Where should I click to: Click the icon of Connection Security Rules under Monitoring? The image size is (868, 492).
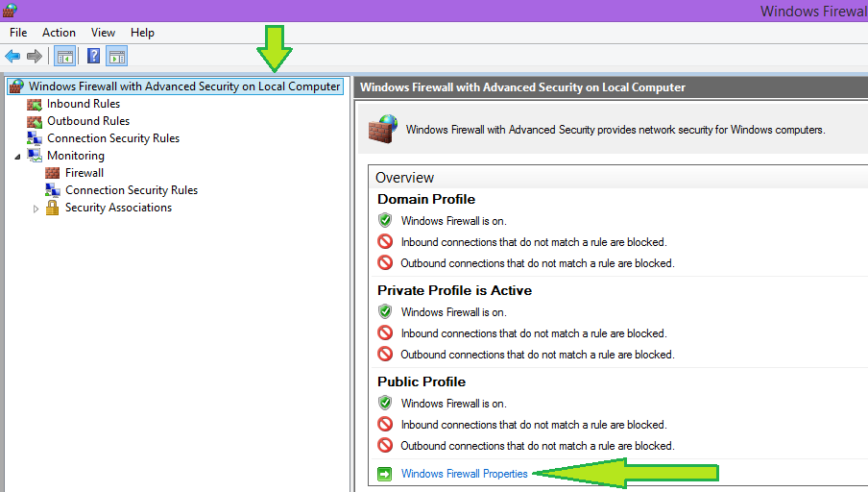[53, 190]
